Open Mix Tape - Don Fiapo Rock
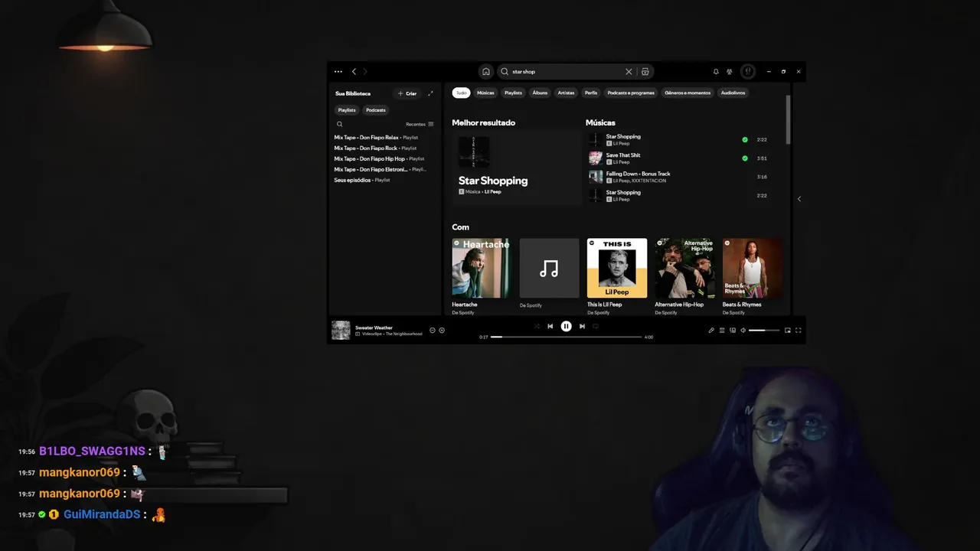The image size is (980, 551). point(375,148)
